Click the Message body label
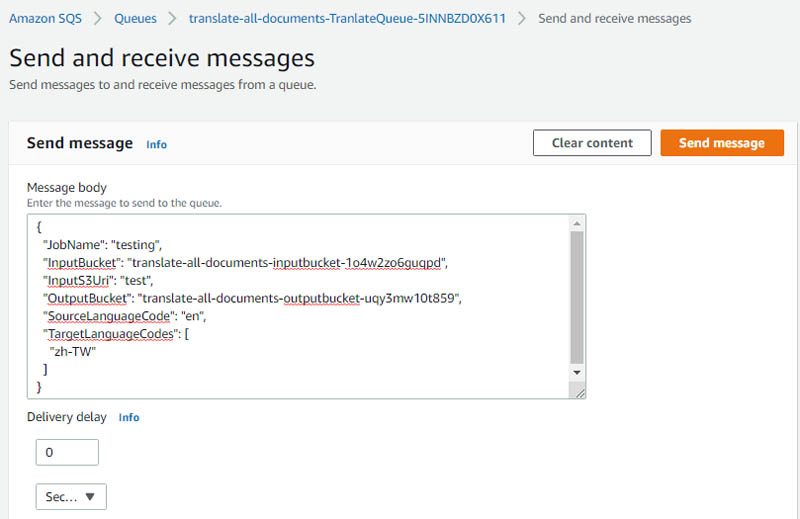This screenshot has height=519, width=800. pyautogui.click(x=67, y=188)
